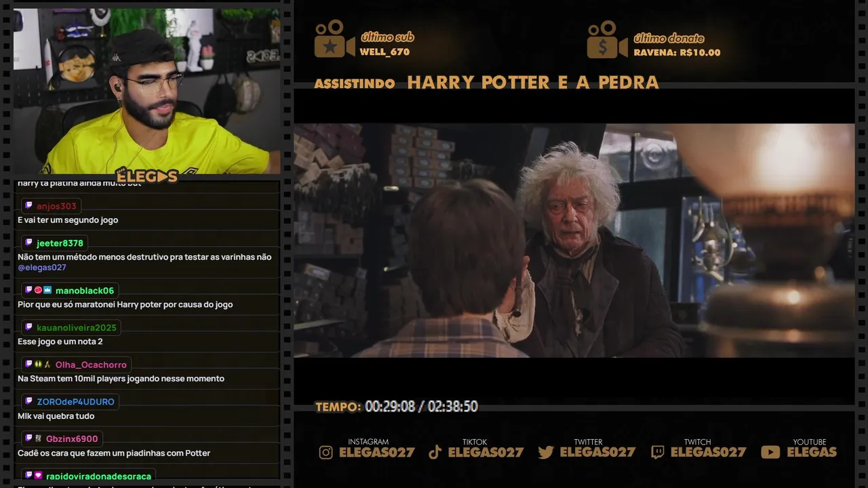Click Twitch badge beside anjos303
The width and height of the screenshot is (868, 488).
click(29, 205)
